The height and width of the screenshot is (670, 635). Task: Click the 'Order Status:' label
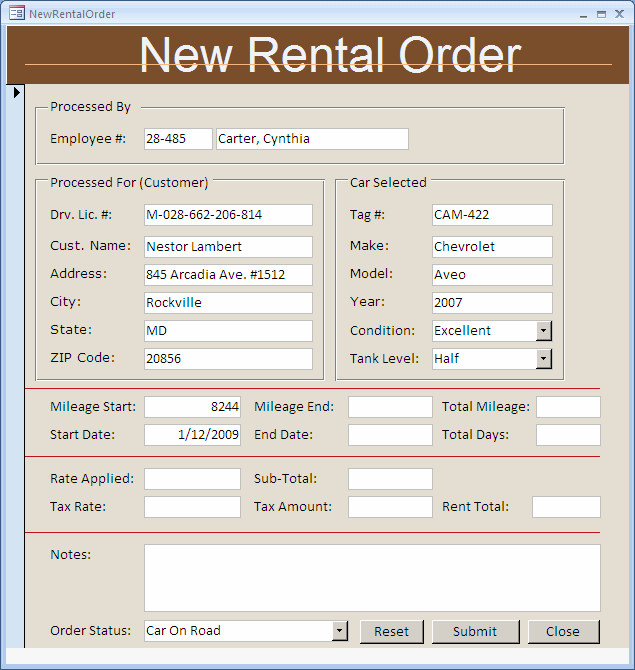(91, 631)
